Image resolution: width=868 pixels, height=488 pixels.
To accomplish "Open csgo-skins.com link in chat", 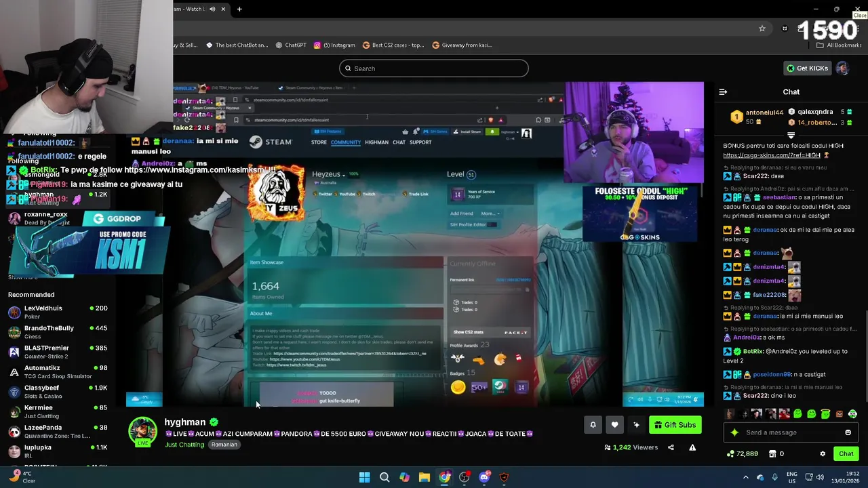I will click(x=772, y=155).
